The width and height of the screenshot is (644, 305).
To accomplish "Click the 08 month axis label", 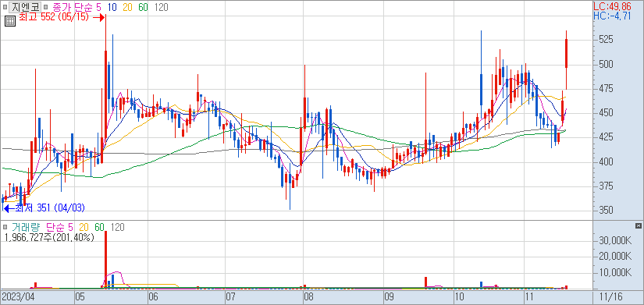I will [308, 296].
